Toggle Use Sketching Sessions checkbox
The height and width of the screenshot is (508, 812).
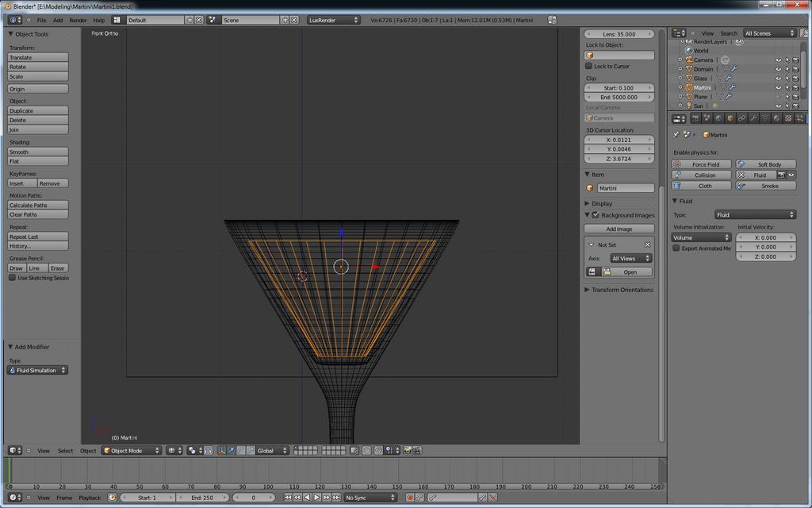tap(12, 278)
